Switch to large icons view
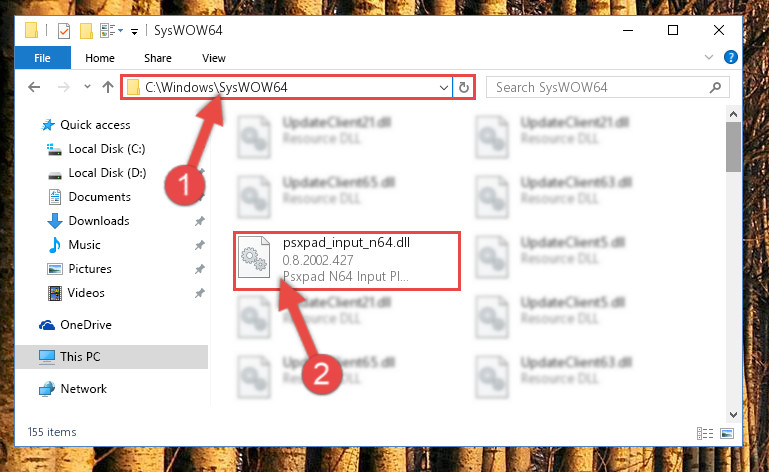 (727, 433)
